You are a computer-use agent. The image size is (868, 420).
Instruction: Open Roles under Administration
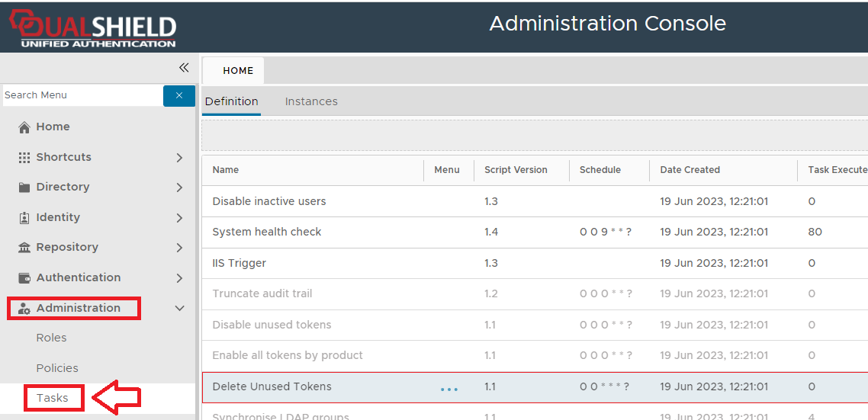click(x=52, y=338)
